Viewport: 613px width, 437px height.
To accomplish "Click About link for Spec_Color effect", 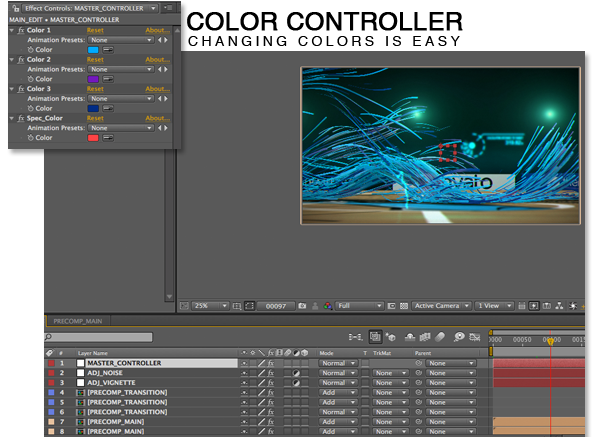I will point(156,118).
